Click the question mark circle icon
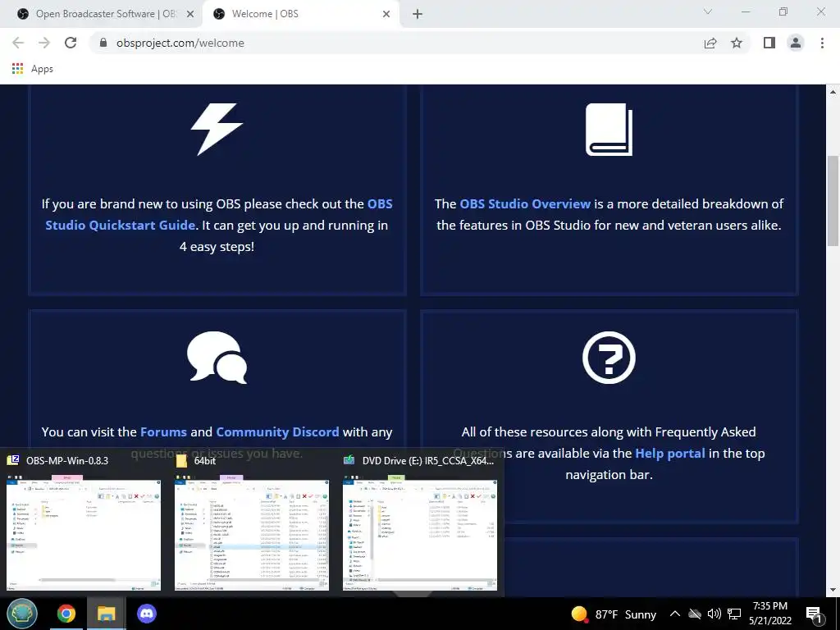Screen dimensions: 840x630 click(609, 358)
